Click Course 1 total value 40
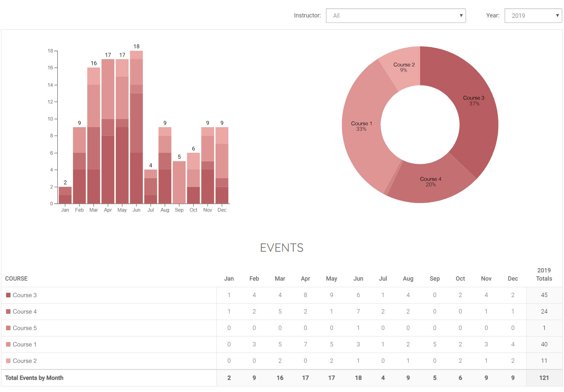Screen dimensions: 564x392 click(544, 344)
